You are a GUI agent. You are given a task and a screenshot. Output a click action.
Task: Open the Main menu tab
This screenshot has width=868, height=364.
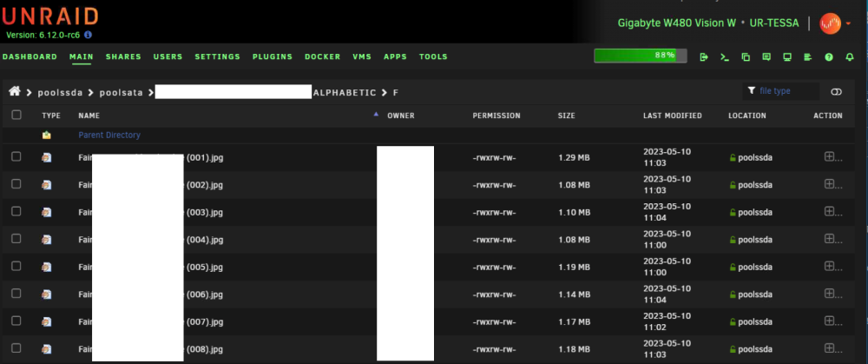(82, 56)
